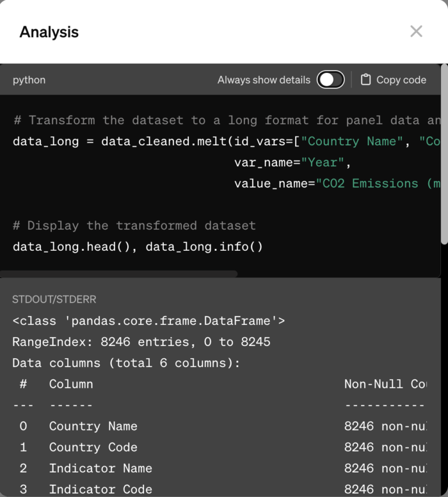The width and height of the screenshot is (448, 497).
Task: Click the Data columns total line
Action: coord(126,363)
